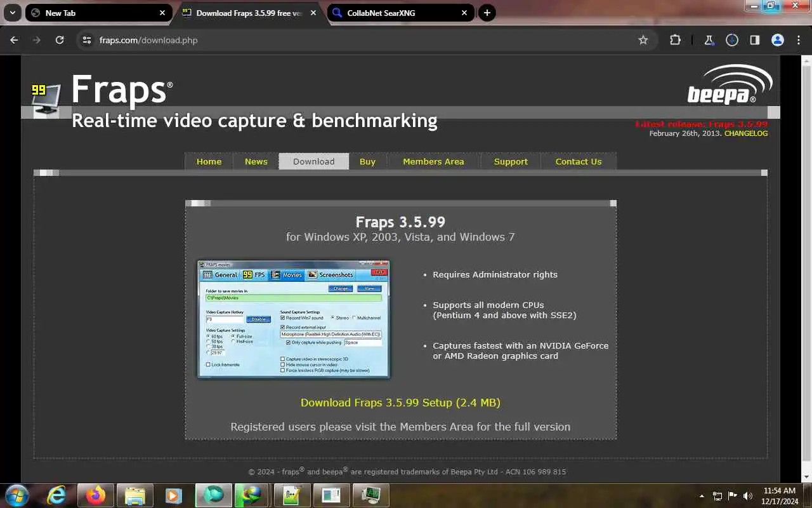Open the Action Center flag tray icon
Image resolution: width=812 pixels, height=508 pixels.
tap(733, 496)
